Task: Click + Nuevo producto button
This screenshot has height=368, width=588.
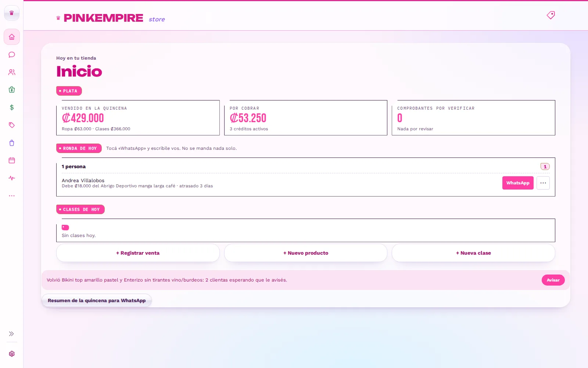Action: pyautogui.click(x=306, y=253)
